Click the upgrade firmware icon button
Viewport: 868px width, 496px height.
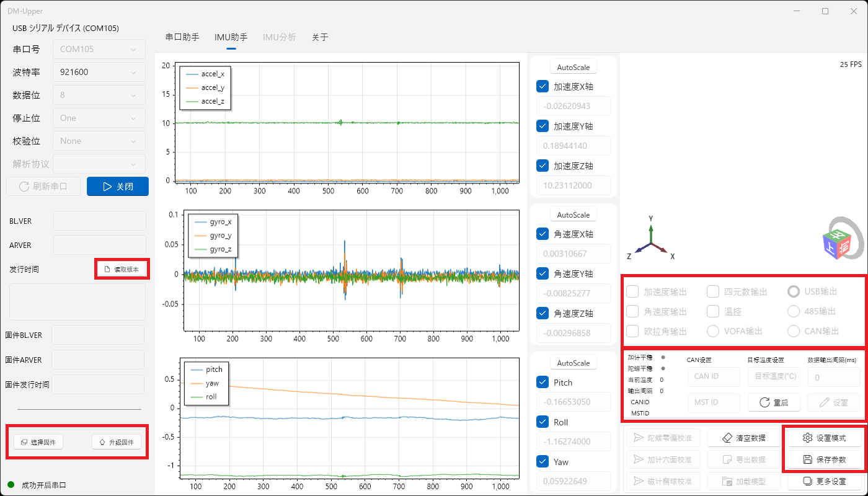[x=117, y=442]
